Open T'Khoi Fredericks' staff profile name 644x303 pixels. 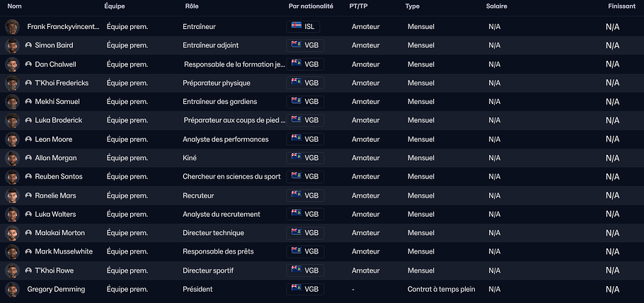point(62,83)
